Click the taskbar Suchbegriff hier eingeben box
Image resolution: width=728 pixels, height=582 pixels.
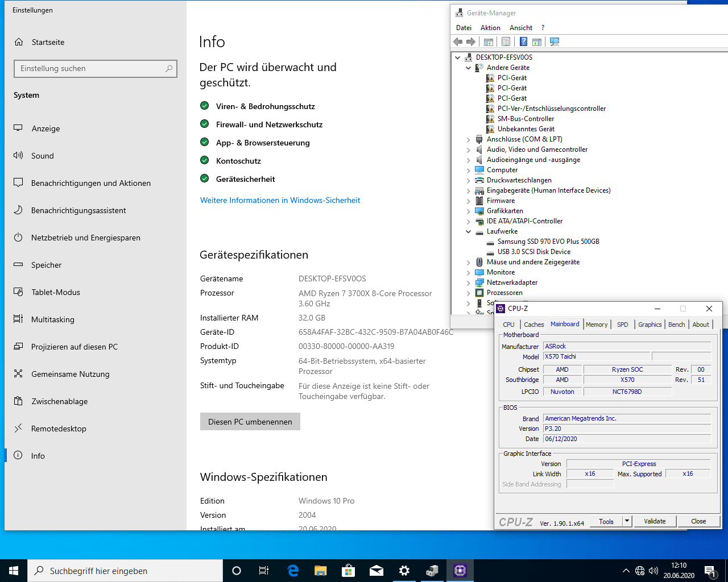point(125,571)
